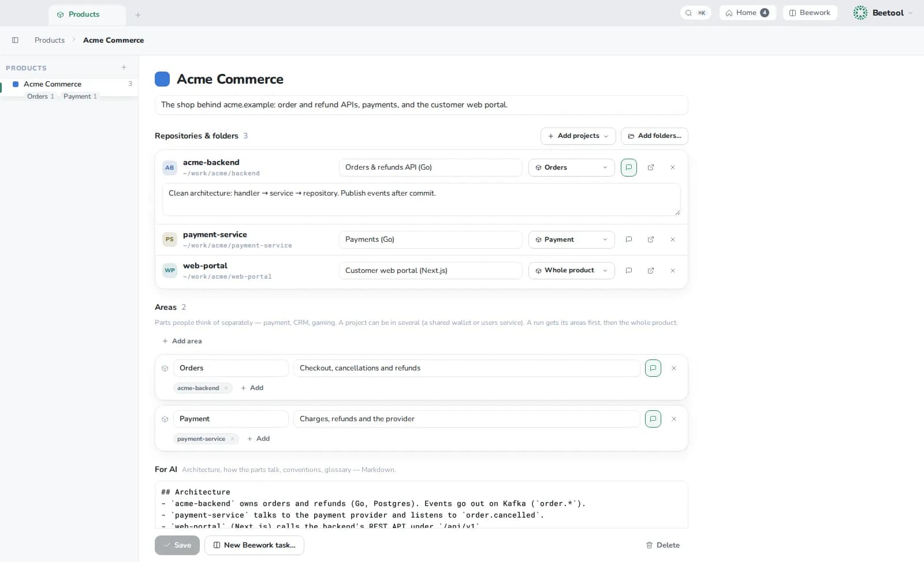Click the Save button
The image size is (924, 562).
(177, 545)
